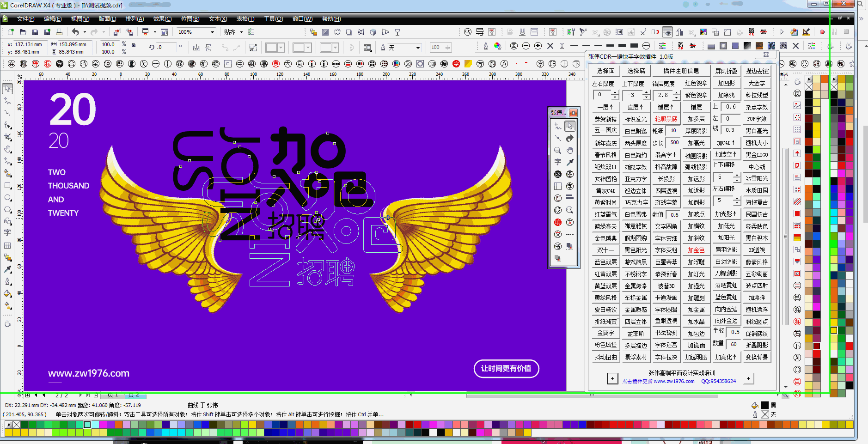
Task: Switch to the 页 1 page tab
Action: point(113,395)
